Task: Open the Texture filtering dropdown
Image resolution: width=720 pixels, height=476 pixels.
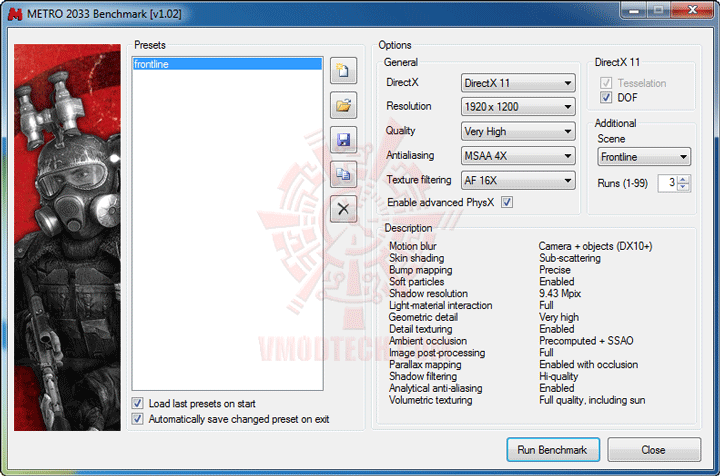Action: [x=518, y=180]
